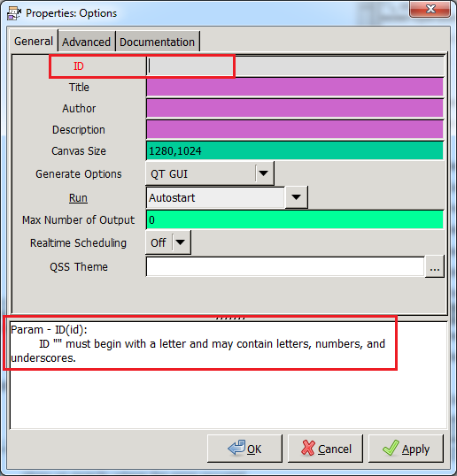Focus the empty ID input field

(295, 65)
